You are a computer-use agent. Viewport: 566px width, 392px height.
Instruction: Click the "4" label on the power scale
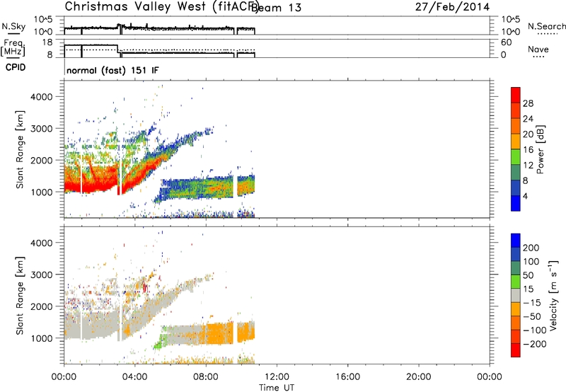point(525,196)
